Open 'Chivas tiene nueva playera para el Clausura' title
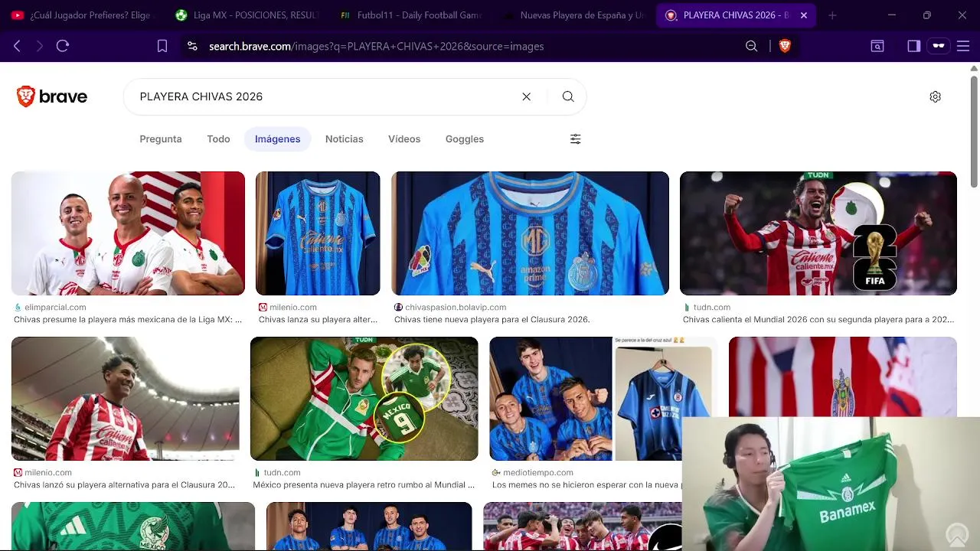The width and height of the screenshot is (980, 551). [492, 319]
